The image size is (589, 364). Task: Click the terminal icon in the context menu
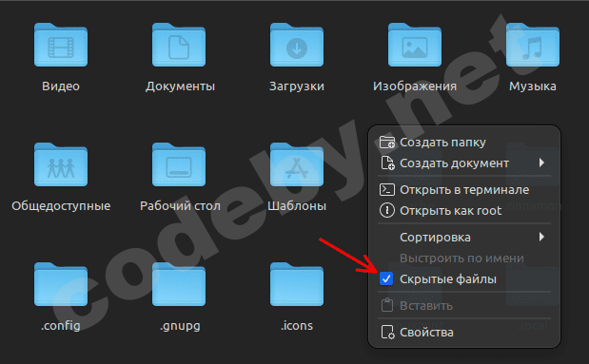point(387,190)
